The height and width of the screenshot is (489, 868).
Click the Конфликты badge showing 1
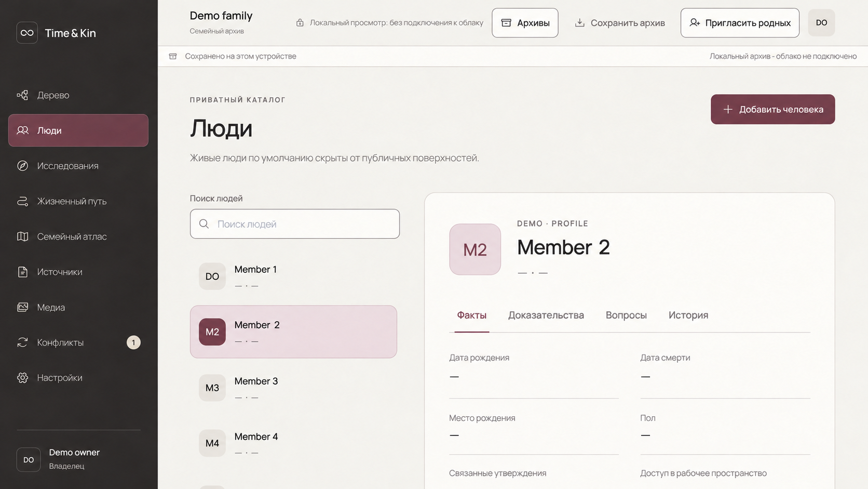point(133,342)
